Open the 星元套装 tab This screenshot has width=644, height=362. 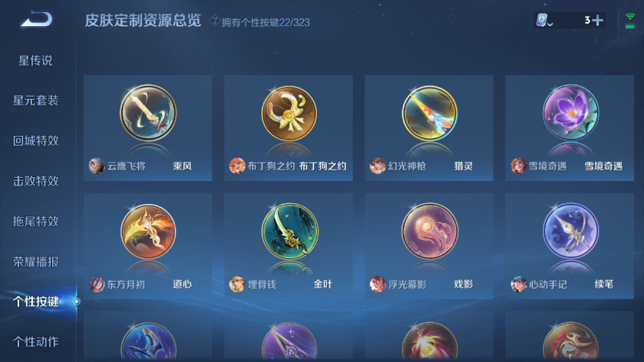pos(36,101)
